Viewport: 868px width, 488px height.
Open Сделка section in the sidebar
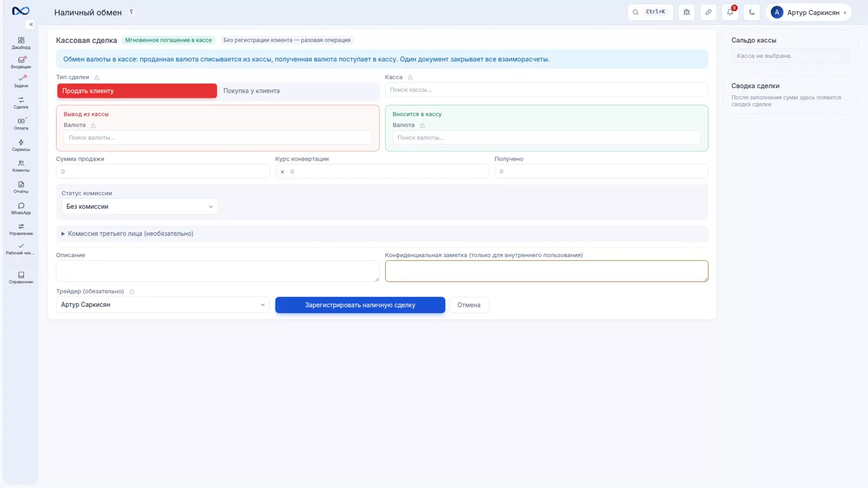pos(21,102)
